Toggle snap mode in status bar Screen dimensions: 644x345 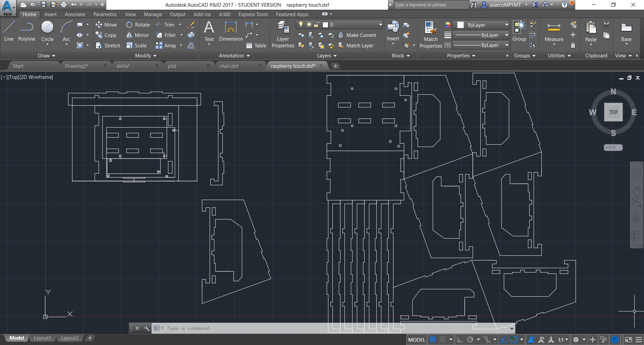[x=443, y=340]
